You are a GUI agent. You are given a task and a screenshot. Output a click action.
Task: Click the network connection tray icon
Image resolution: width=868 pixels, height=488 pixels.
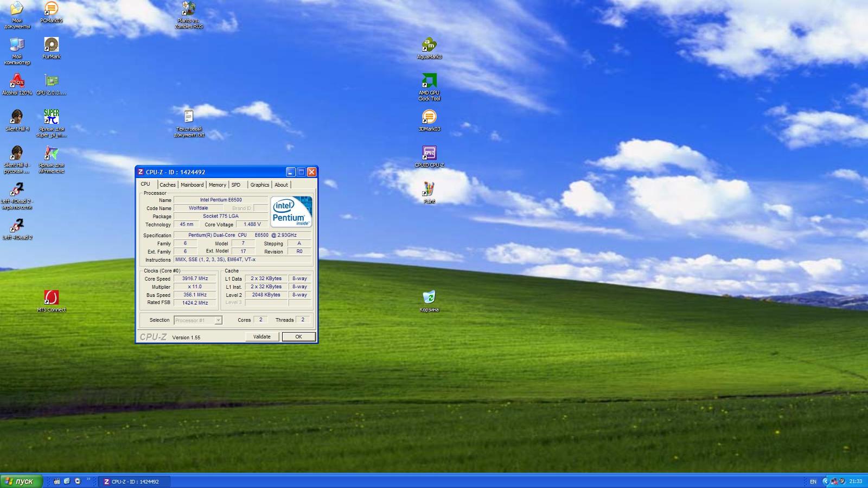(x=834, y=481)
